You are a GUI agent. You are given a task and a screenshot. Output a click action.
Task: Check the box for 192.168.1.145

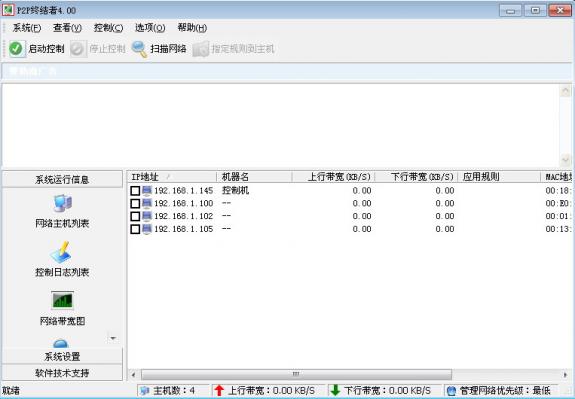point(135,191)
